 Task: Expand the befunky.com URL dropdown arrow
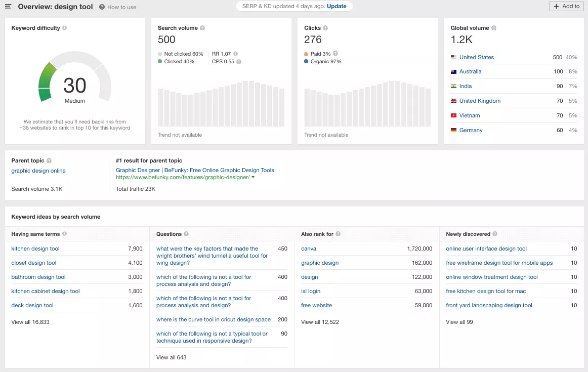pyautogui.click(x=253, y=178)
